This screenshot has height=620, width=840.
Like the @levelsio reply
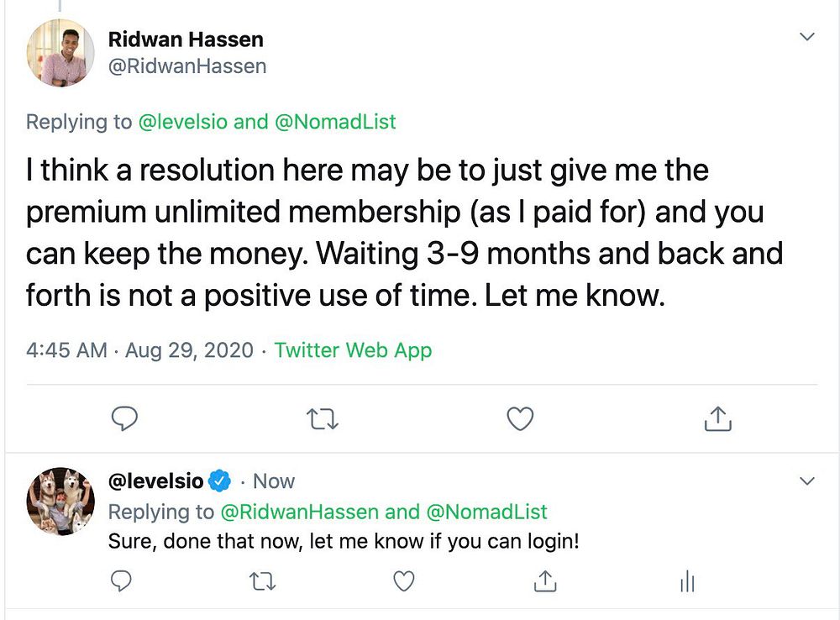tap(405, 581)
